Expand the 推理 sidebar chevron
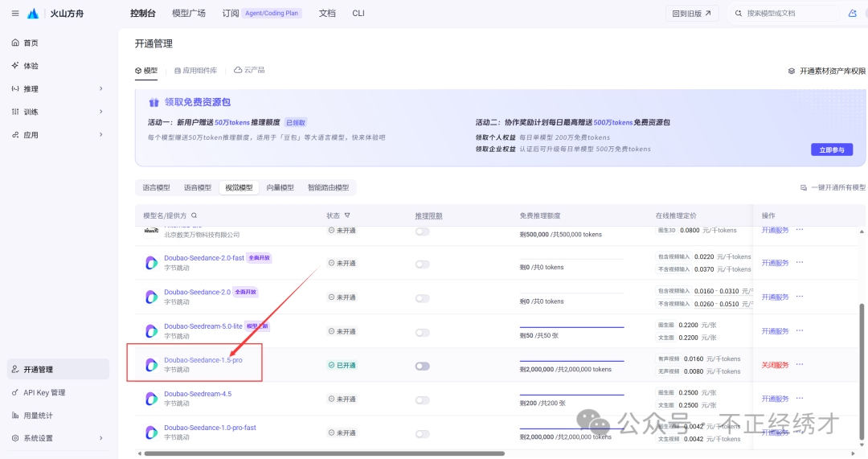 click(100, 88)
